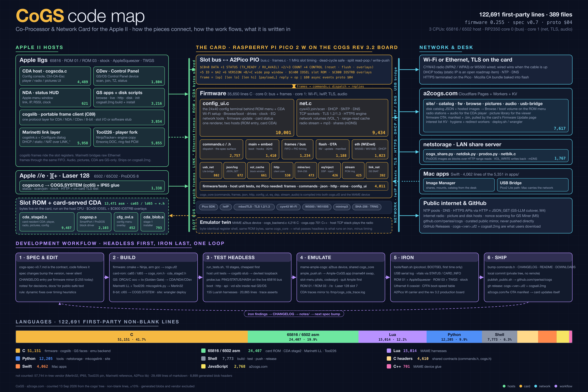Click the blue Python legend swatch
Image resolution: width=588 pixels, height=392 pixels.
(18, 358)
